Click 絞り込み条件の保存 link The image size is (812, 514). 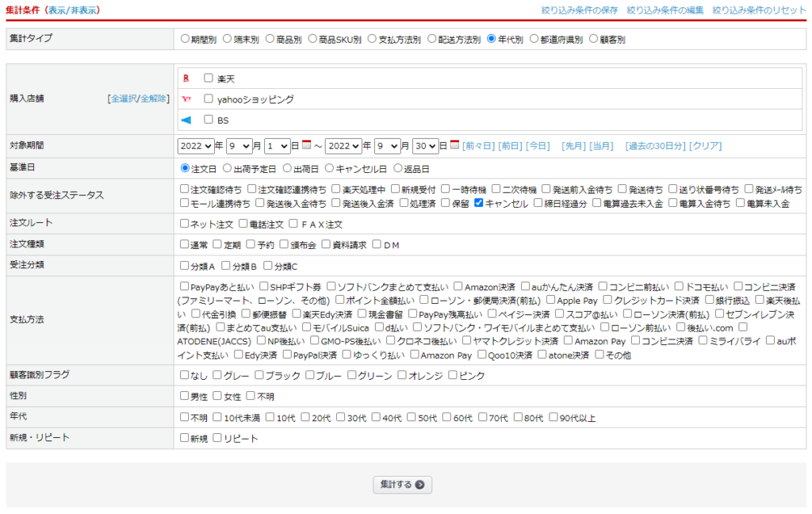coord(578,10)
